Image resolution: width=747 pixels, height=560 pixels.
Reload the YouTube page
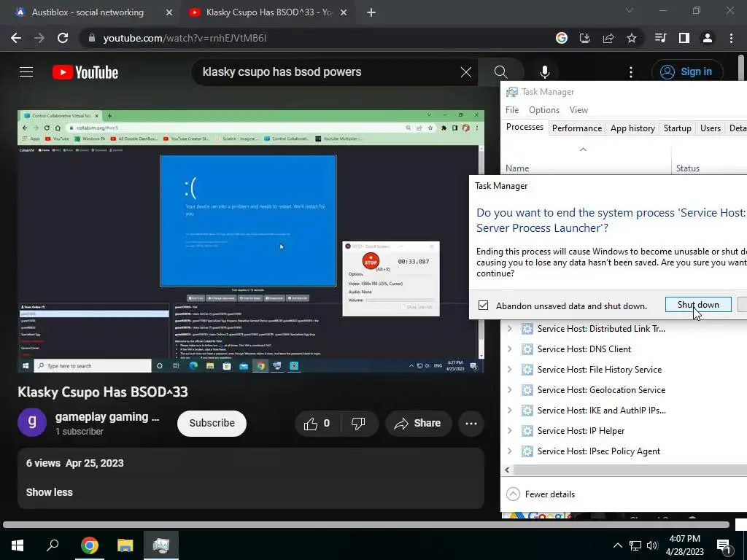63,38
